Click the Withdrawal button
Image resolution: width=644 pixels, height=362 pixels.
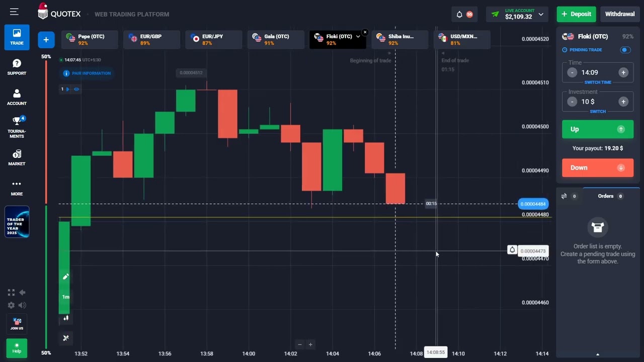click(619, 14)
